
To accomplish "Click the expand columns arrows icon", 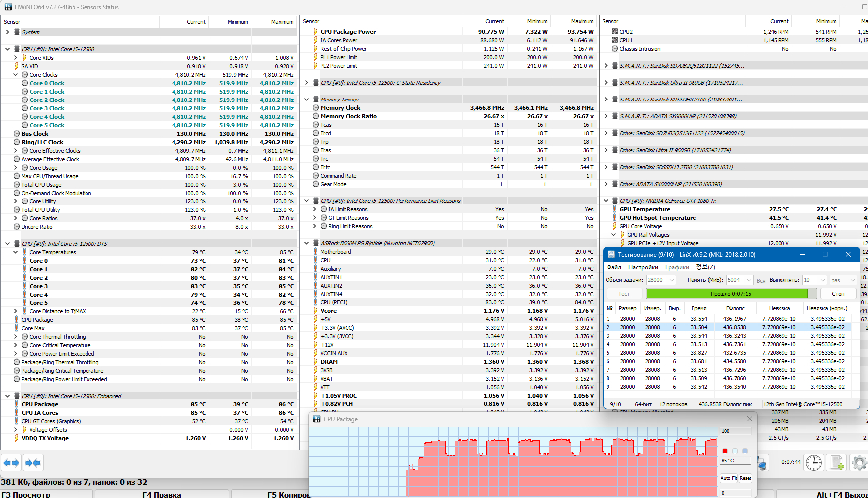I will [x=11, y=463].
